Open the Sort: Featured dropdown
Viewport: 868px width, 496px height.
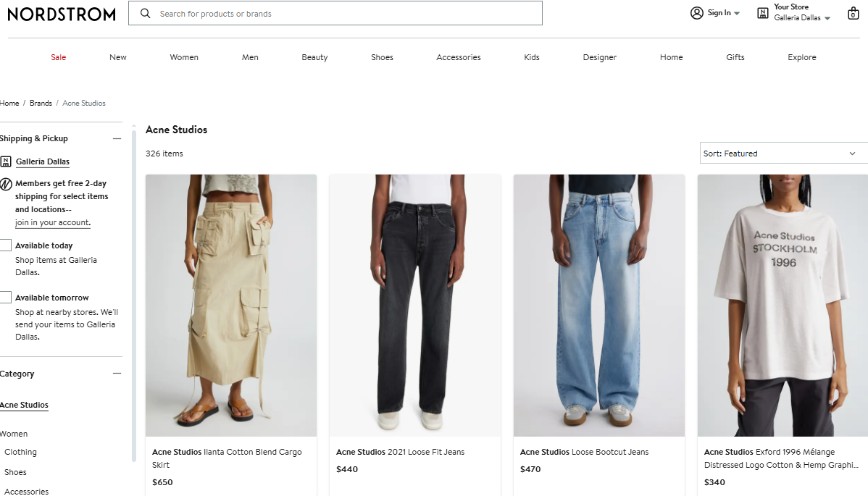click(x=783, y=154)
